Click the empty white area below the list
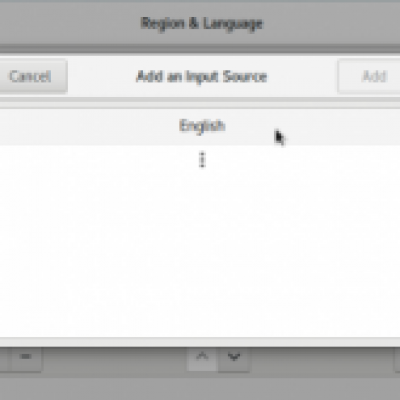400x400 pixels. click(x=200, y=257)
